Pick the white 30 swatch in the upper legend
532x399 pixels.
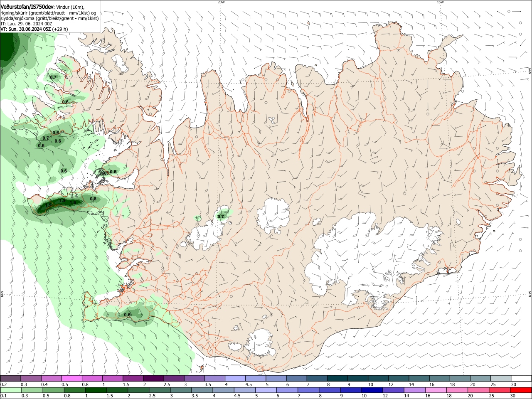(x=521, y=378)
